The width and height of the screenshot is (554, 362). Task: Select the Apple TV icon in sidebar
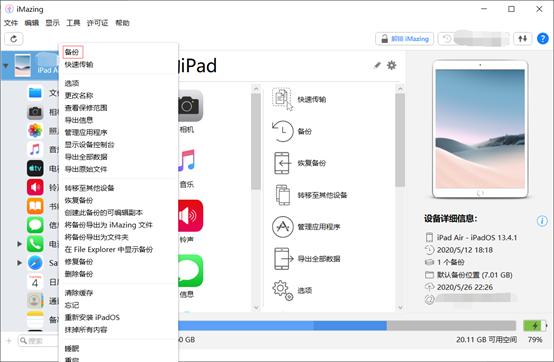tap(35, 168)
